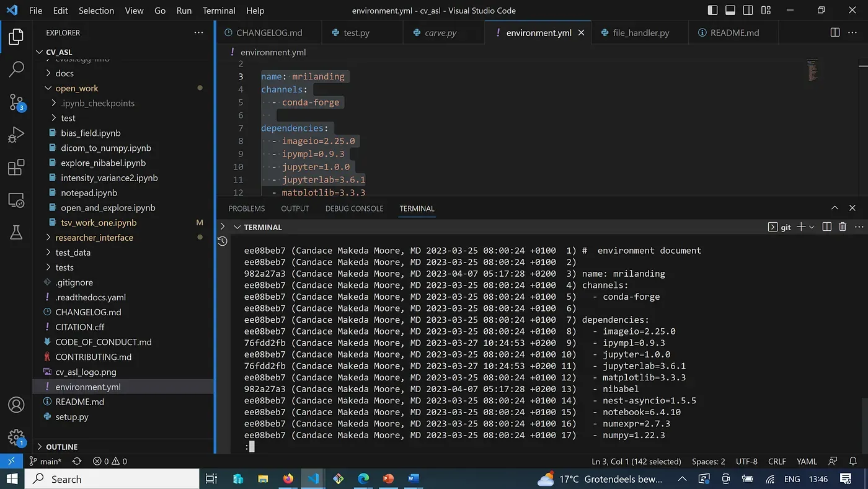868x489 pixels.
Task: Click the editor minimap
Action: [812, 70]
